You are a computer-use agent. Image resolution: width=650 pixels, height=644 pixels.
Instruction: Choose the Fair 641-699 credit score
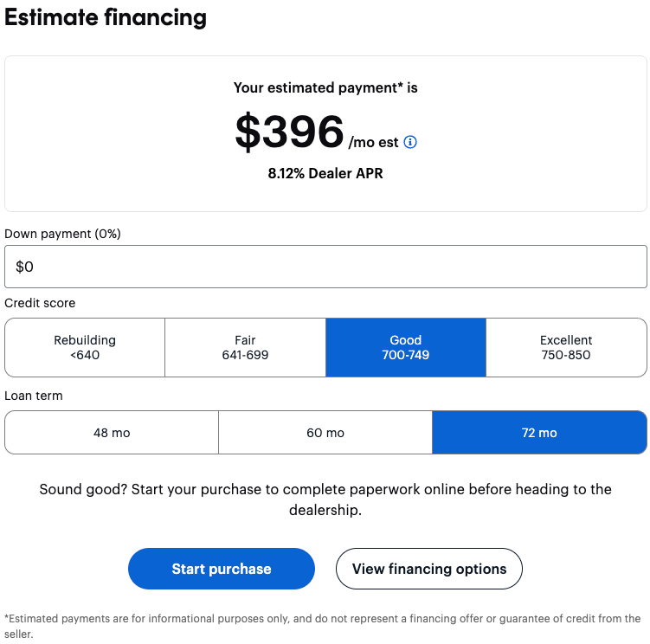coord(245,347)
